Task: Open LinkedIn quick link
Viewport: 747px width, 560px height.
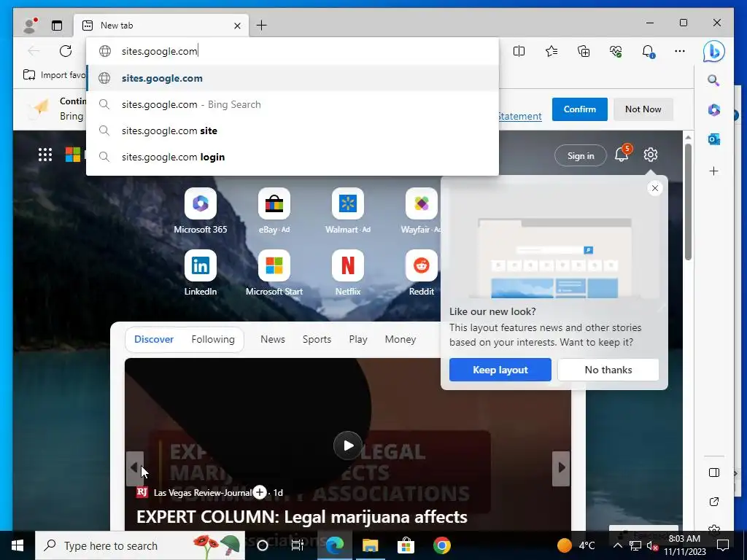Action: (200, 273)
